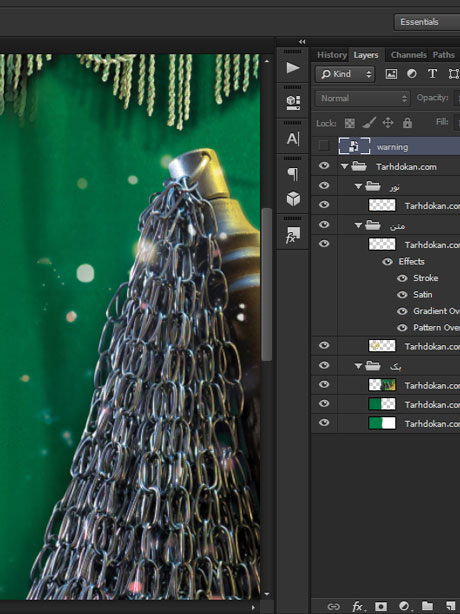Select the Pattern Overlay effect label
460x614 pixels.
coord(437,327)
